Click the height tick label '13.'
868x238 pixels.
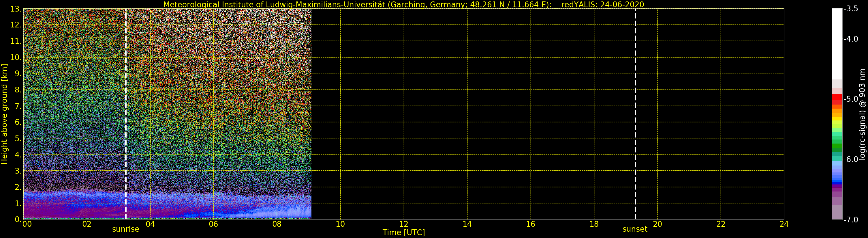pyautogui.click(x=16, y=9)
